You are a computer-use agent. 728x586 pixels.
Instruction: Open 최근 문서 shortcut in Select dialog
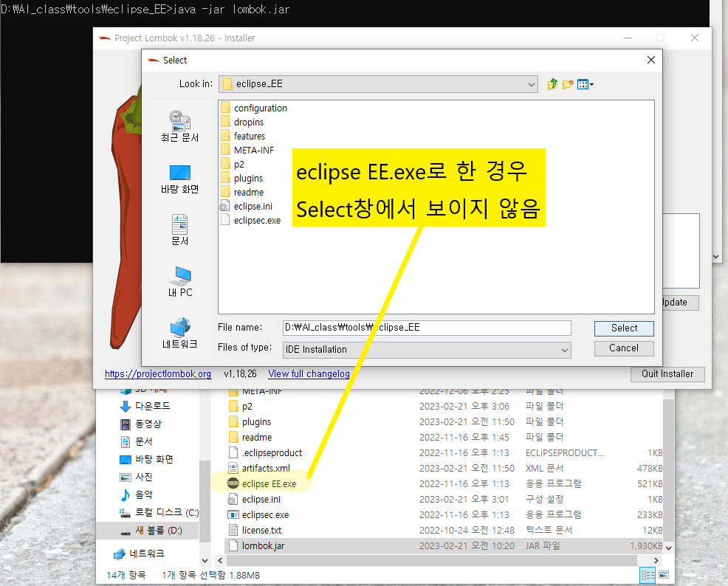pyautogui.click(x=179, y=126)
